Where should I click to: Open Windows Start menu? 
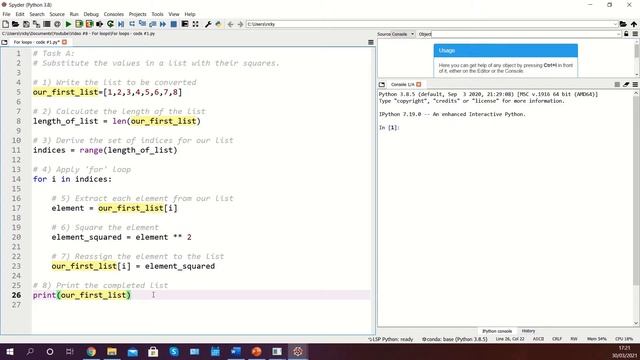pyautogui.click(x=9, y=351)
